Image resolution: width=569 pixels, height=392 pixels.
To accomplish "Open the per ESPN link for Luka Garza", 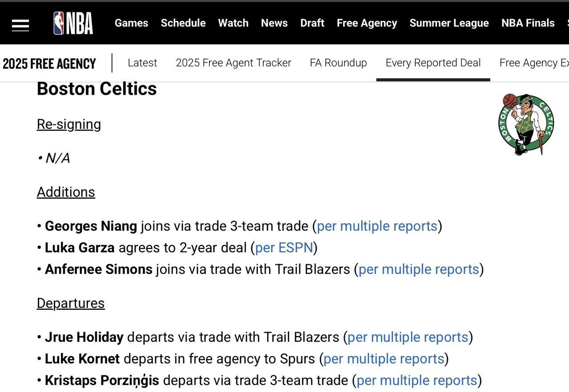I will (x=284, y=248).
